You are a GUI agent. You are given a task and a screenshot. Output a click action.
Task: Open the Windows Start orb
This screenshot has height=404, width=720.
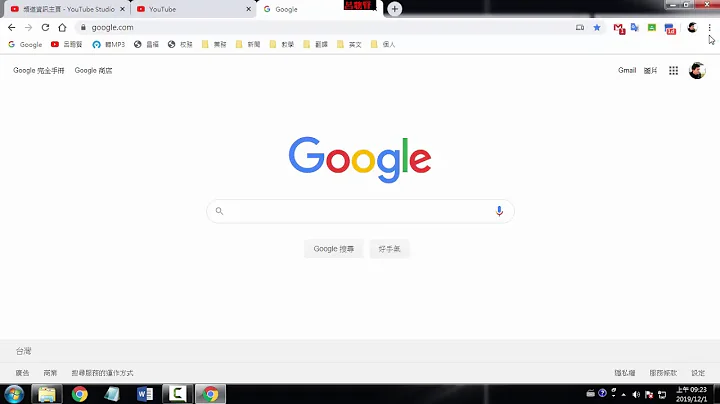click(14, 394)
